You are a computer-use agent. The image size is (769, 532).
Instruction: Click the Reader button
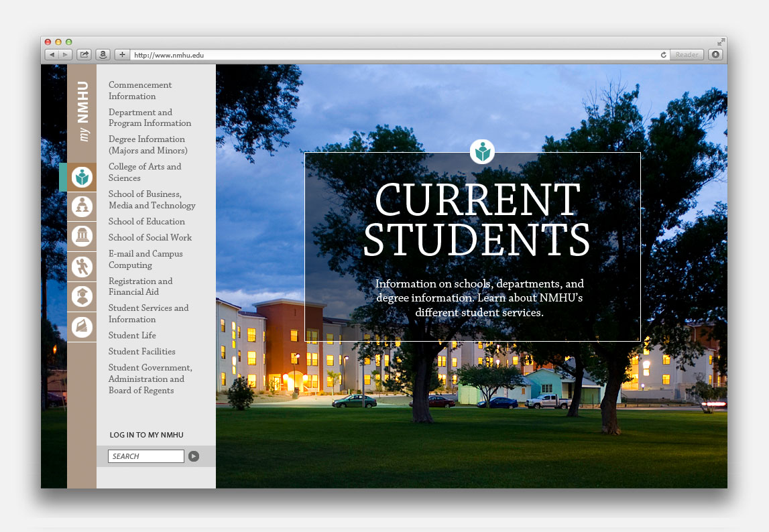tap(687, 54)
